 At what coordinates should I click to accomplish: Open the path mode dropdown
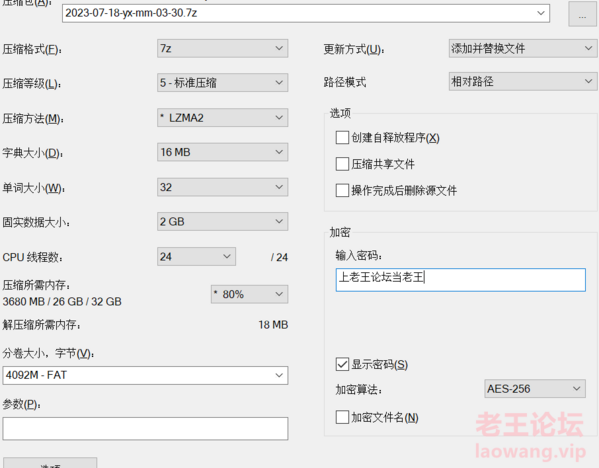click(523, 81)
